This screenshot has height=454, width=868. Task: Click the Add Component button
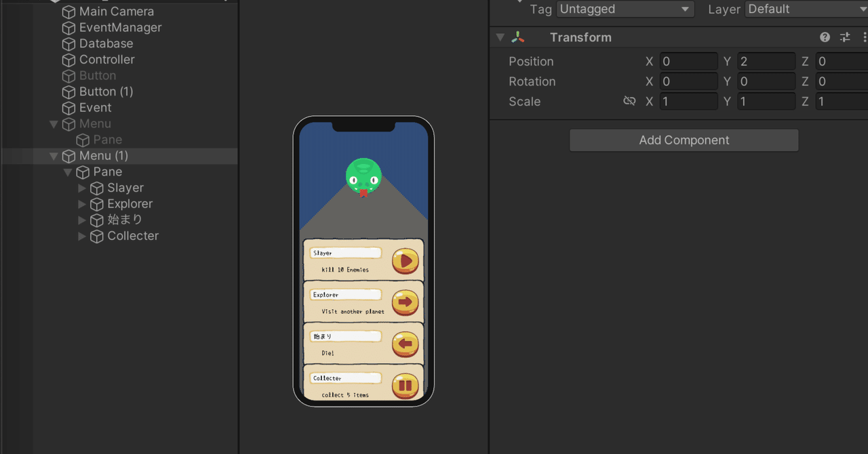tap(684, 140)
